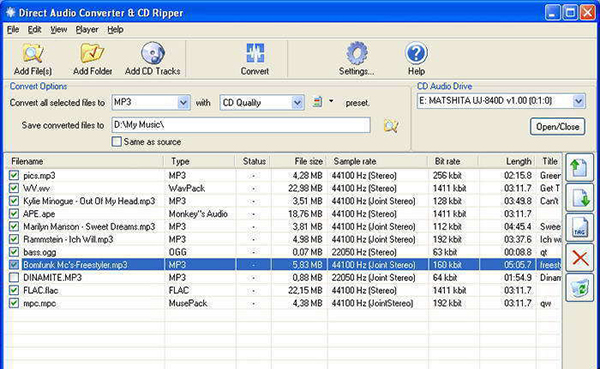Click the 63 kbit bit rate value
Viewport: 600px width, 369px height.
(x=445, y=252)
